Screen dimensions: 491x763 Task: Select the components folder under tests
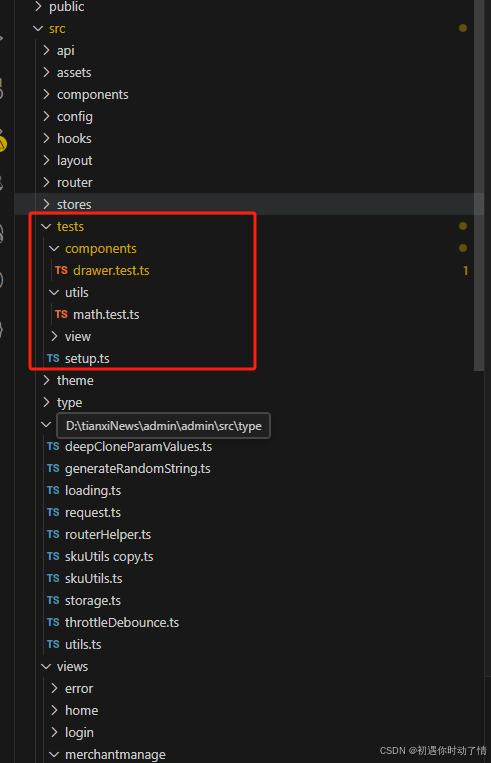pos(101,249)
